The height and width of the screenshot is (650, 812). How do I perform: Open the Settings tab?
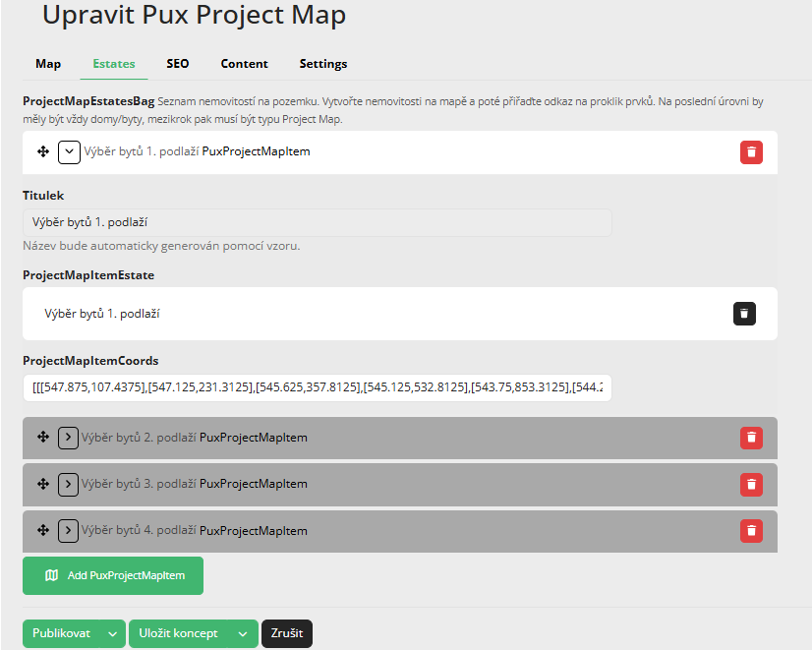(322, 63)
